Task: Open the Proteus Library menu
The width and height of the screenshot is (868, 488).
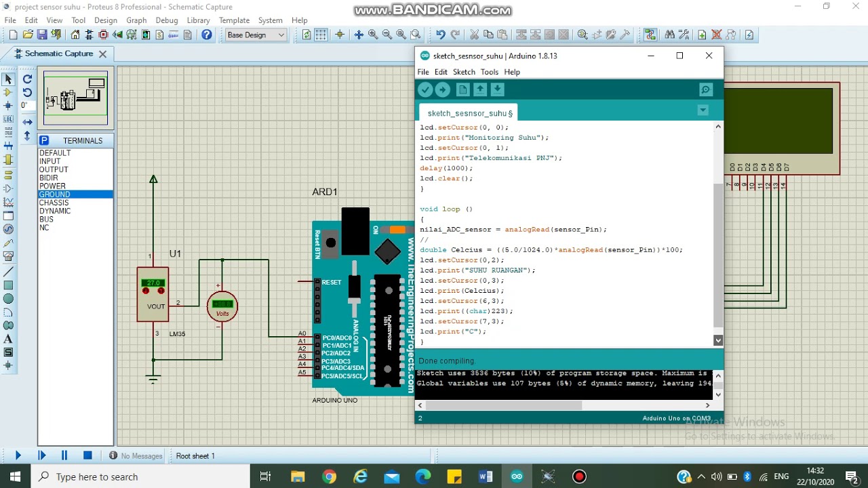Action: click(198, 20)
